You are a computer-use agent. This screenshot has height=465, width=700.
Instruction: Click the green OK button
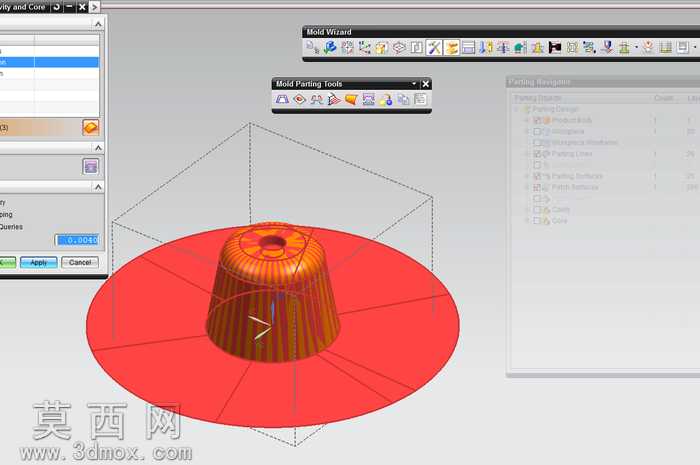point(8,262)
